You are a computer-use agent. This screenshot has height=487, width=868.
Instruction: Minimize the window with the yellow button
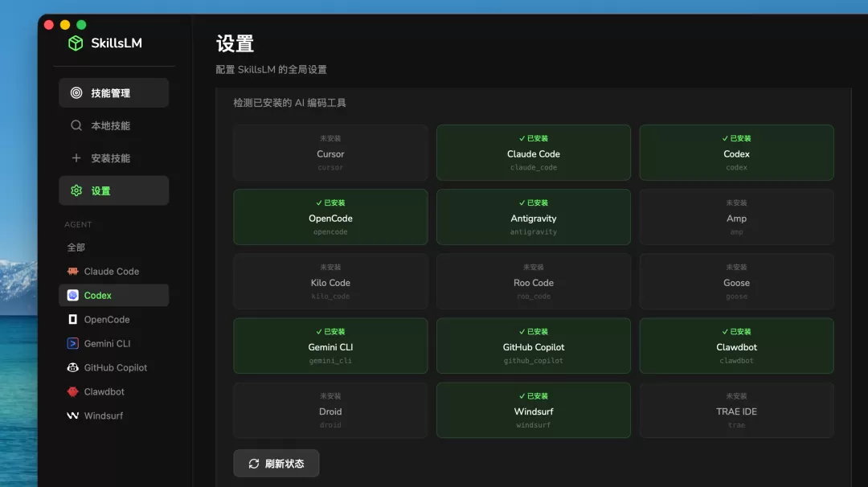[65, 24]
